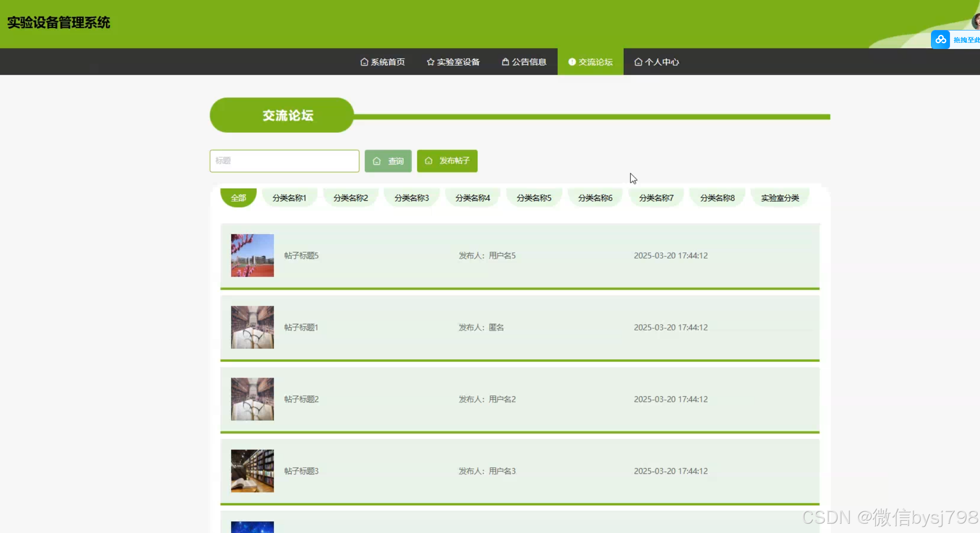Click the star icon beside 实验室设备
Screen dimensions: 980x533
click(x=431, y=62)
